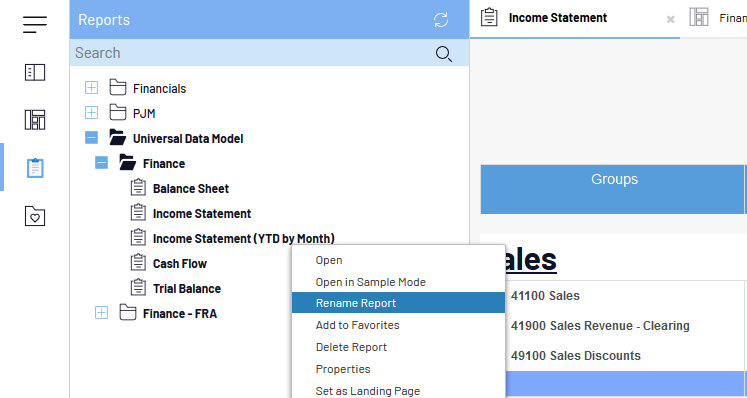Expand the PJM folder
Image resolution: width=747 pixels, height=398 pixels.
coord(91,113)
